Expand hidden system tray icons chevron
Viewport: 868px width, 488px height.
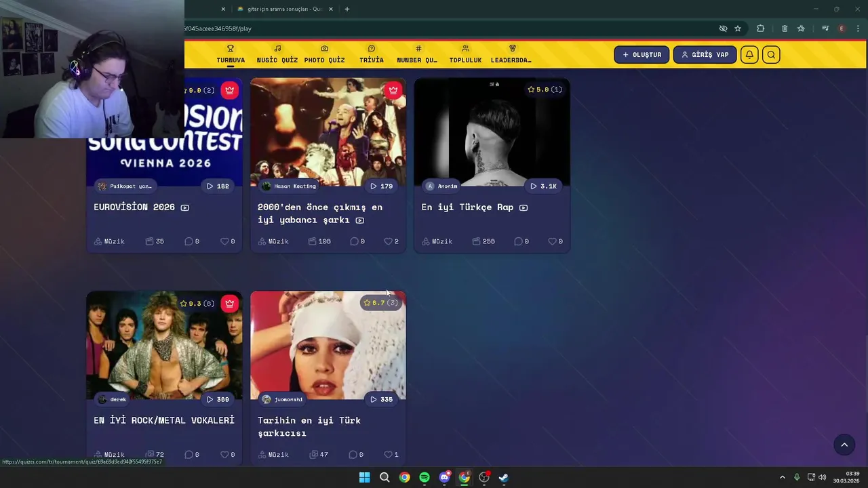point(783,477)
